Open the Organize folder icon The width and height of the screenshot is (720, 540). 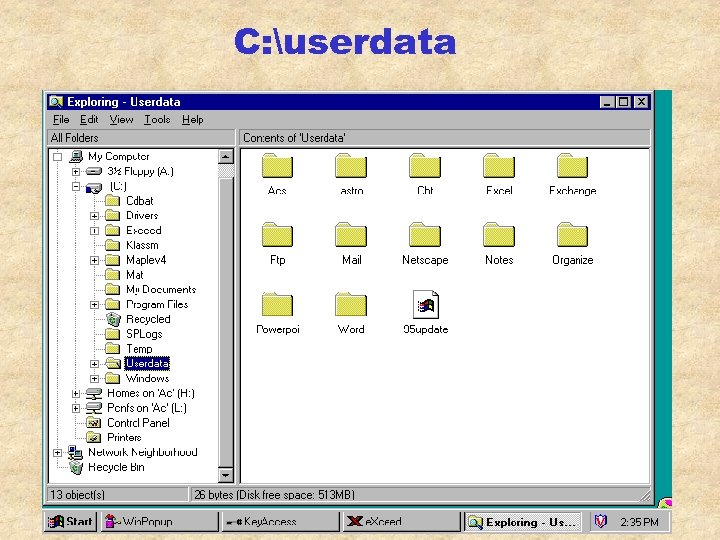(572, 235)
